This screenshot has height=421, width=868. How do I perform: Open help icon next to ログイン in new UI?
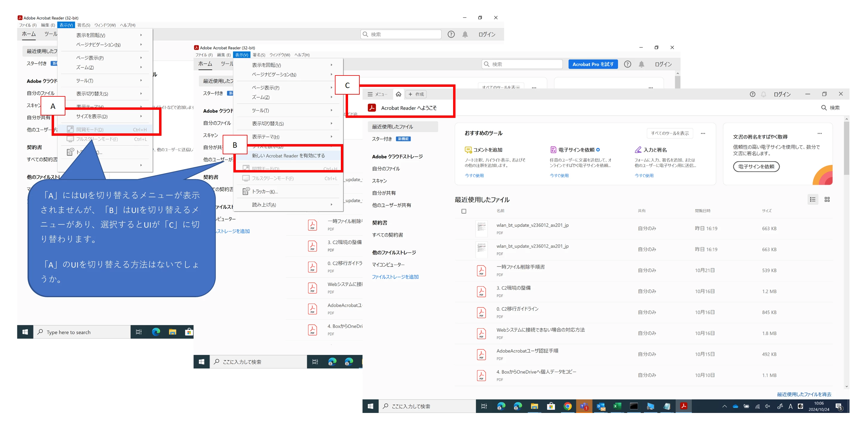(752, 94)
